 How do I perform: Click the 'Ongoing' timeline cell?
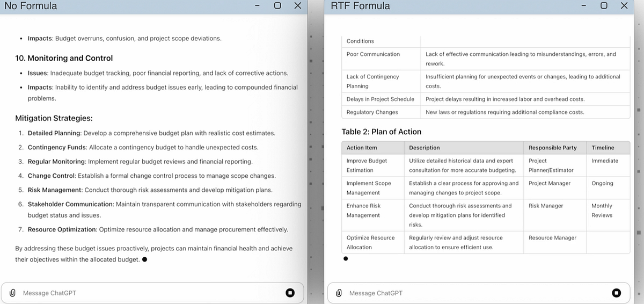pos(608,188)
